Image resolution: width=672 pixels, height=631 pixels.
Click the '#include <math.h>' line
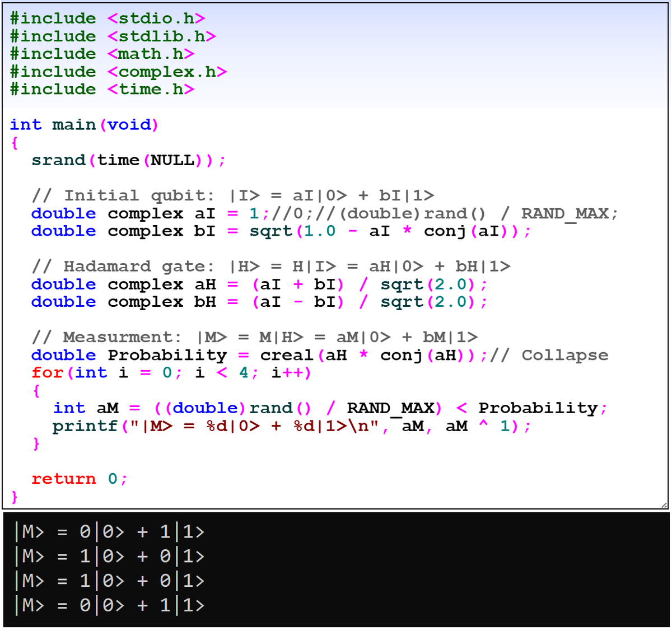pyautogui.click(x=102, y=54)
